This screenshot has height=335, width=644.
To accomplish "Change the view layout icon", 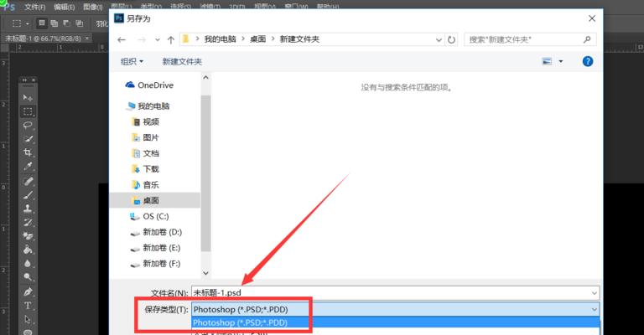I will (547, 61).
